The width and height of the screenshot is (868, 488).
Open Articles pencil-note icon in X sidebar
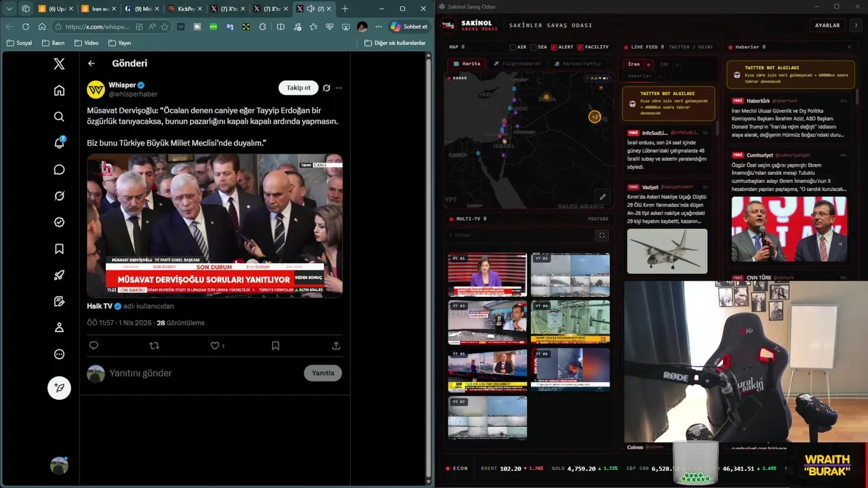click(x=59, y=302)
